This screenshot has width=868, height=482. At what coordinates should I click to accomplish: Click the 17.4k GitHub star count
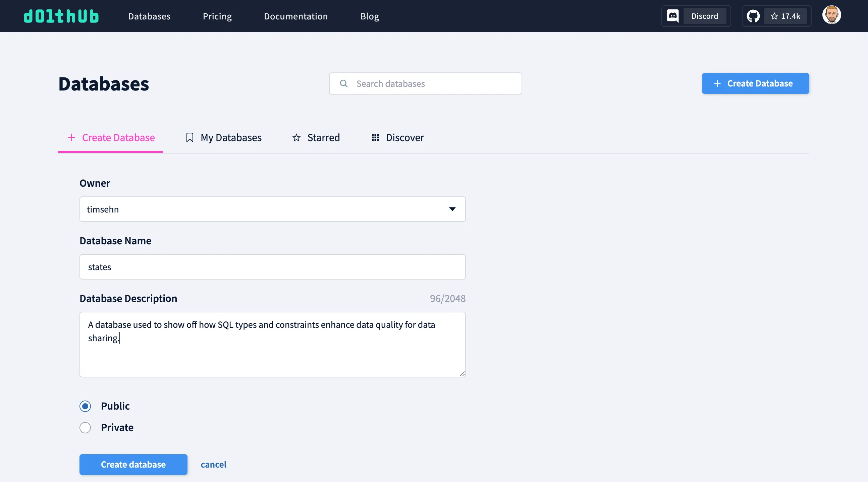point(786,16)
